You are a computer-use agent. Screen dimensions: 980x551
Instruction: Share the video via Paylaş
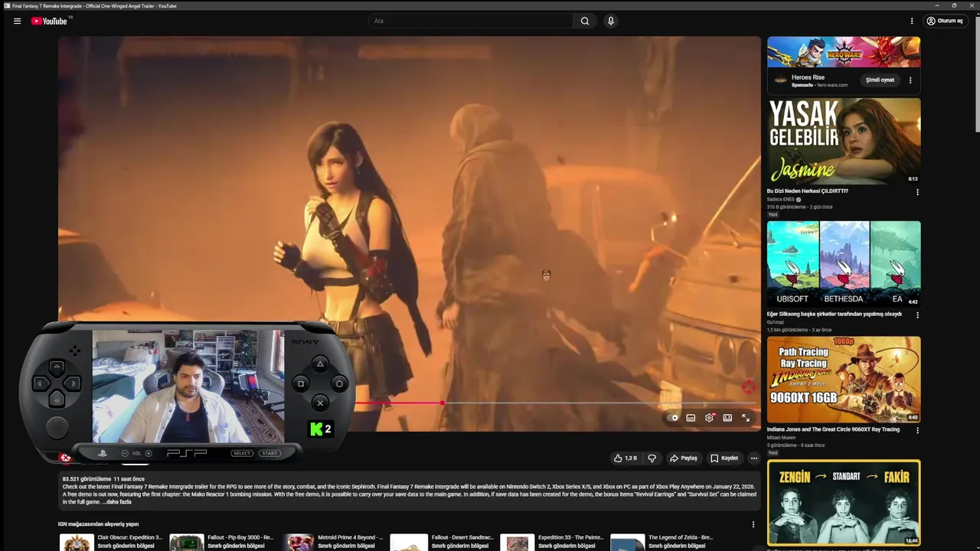pyautogui.click(x=684, y=458)
